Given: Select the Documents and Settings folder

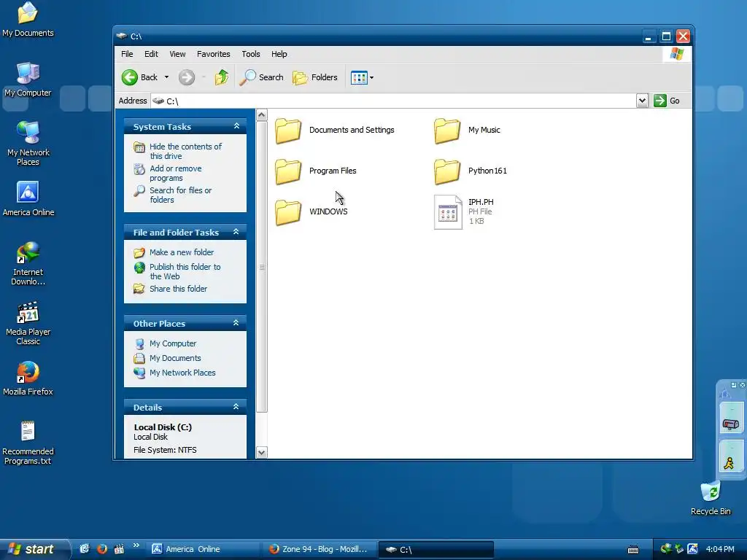Looking at the screenshot, I should (335, 130).
